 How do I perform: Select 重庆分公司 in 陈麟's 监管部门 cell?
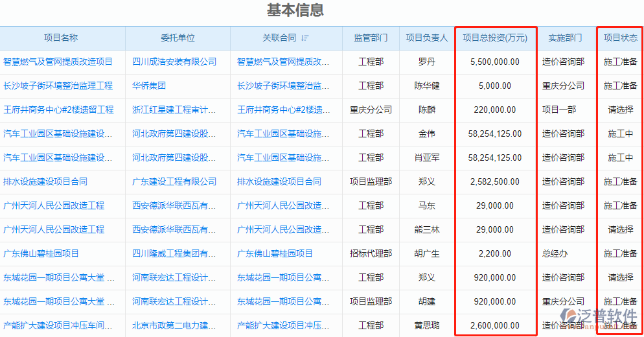point(371,110)
